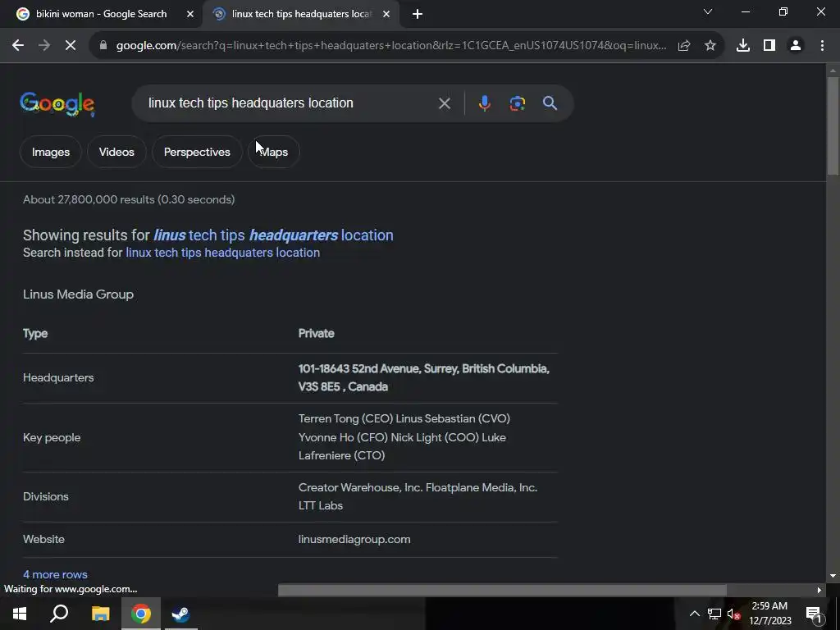Image resolution: width=840 pixels, height=630 pixels.
Task: Click vertical scrollbar down arrow
Action: tap(833, 576)
